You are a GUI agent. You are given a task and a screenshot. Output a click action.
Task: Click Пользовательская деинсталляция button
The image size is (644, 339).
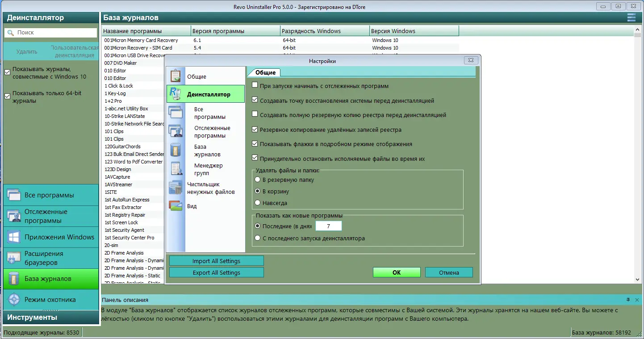click(75, 51)
